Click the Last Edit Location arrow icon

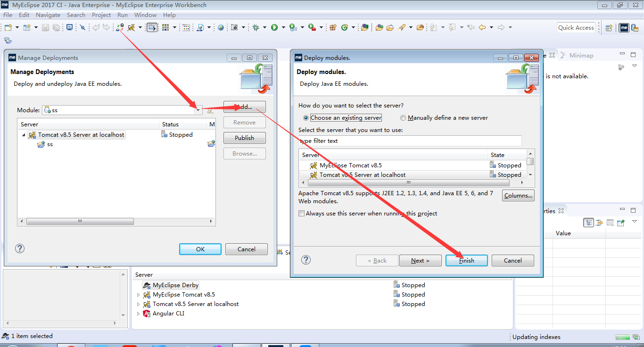tap(471, 27)
